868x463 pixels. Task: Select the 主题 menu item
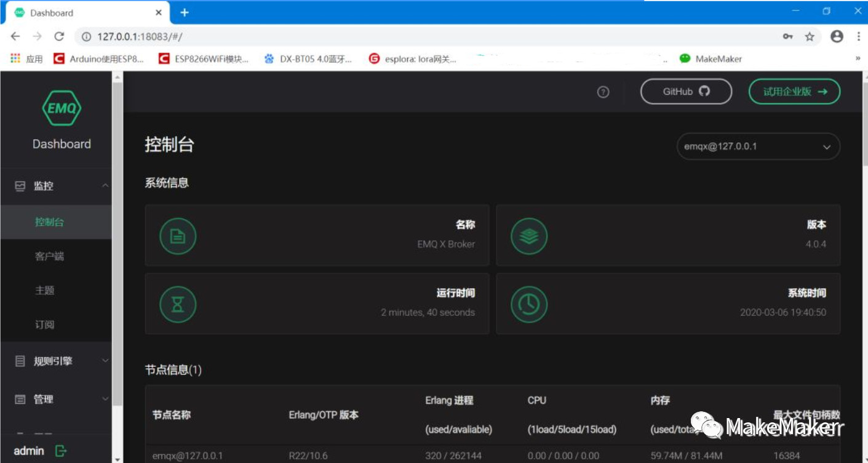click(x=44, y=290)
